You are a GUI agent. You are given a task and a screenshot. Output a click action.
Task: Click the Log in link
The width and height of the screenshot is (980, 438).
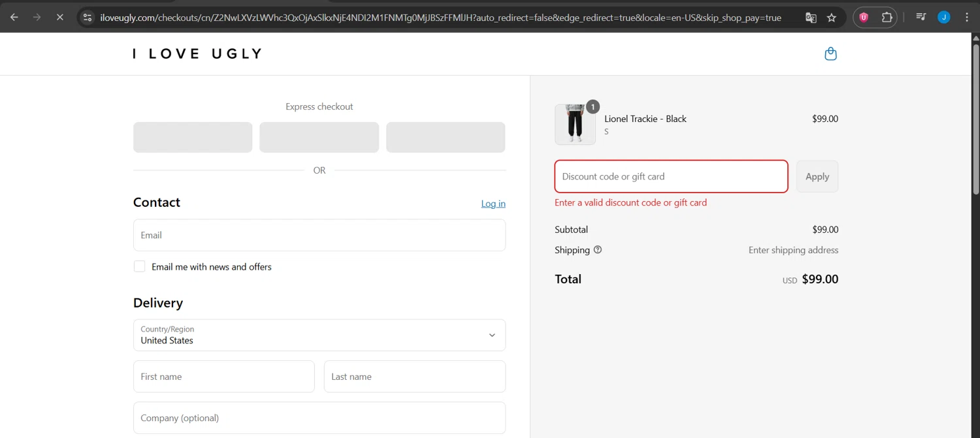click(x=493, y=204)
